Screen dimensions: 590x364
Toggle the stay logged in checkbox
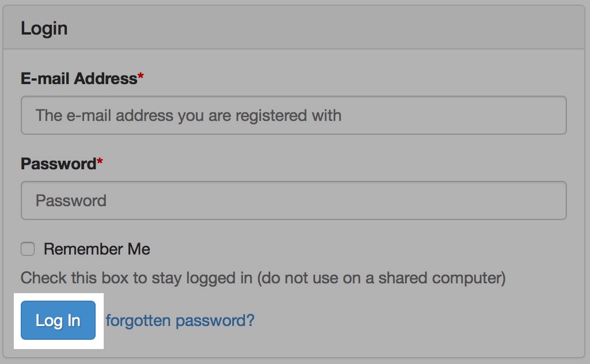(x=28, y=249)
